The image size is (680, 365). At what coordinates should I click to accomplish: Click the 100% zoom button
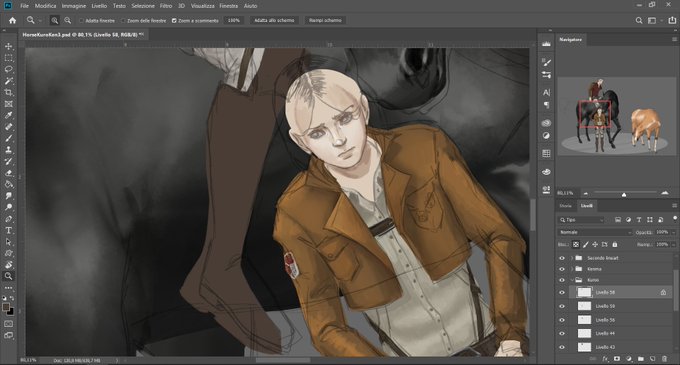click(234, 20)
